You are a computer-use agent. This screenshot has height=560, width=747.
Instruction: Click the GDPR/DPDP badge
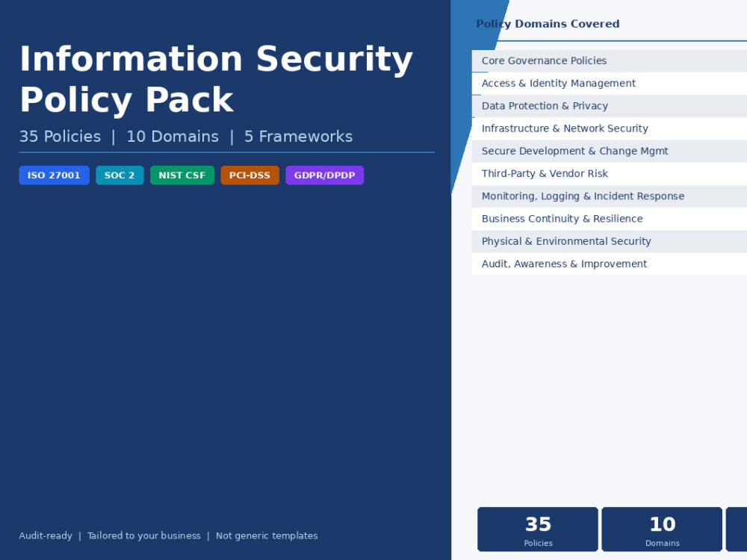coord(324,175)
